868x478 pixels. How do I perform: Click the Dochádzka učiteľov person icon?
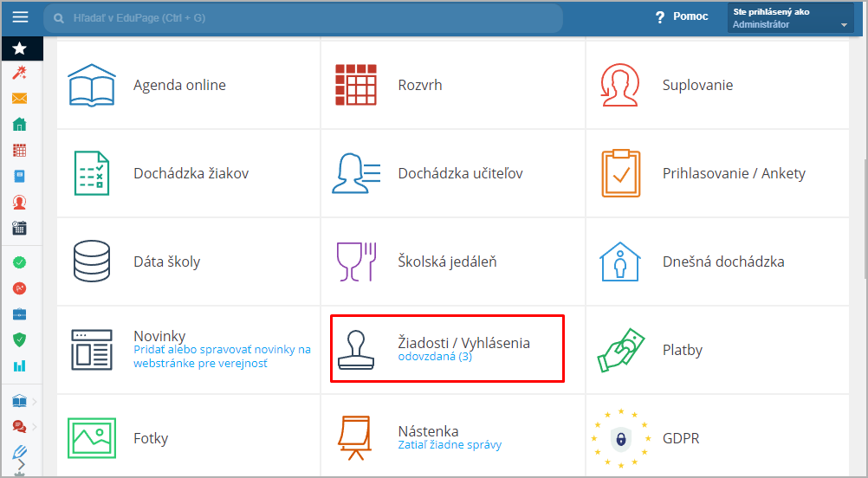[356, 173]
